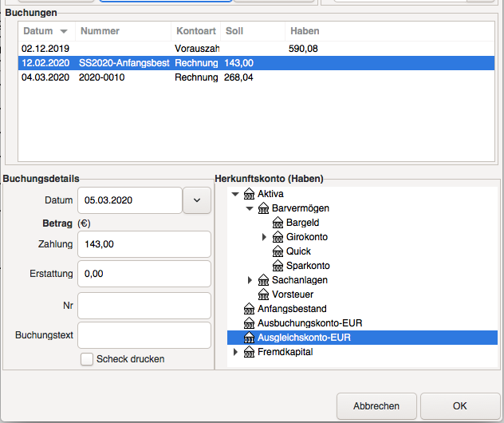Enable the Scheck drucken checkbox
This screenshot has height=423, width=504.
coord(87,359)
